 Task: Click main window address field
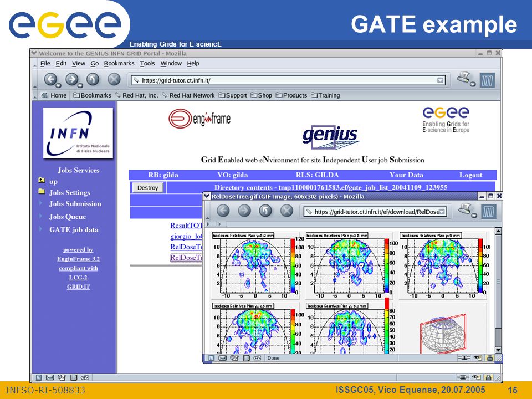coord(288,80)
